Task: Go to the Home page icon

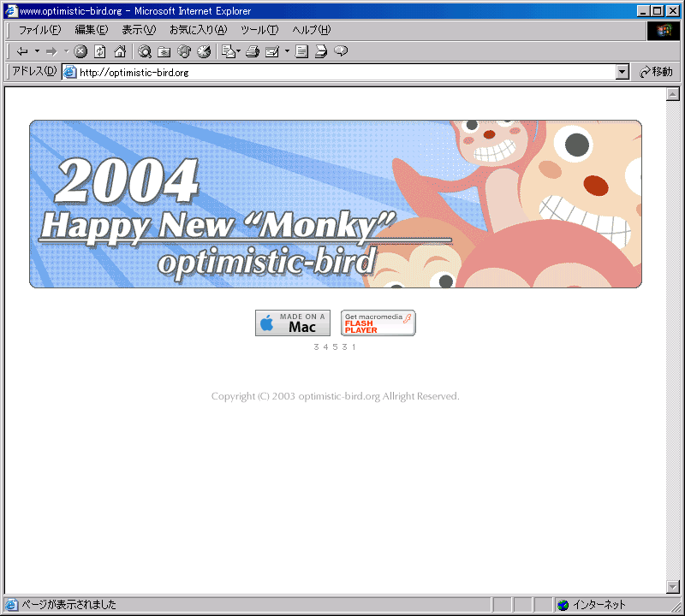Action: coord(120,51)
